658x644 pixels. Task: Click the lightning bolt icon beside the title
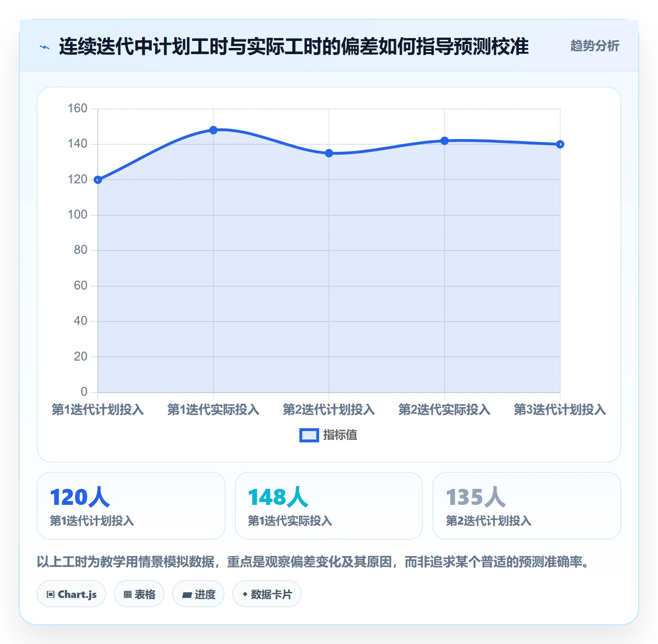pos(45,47)
